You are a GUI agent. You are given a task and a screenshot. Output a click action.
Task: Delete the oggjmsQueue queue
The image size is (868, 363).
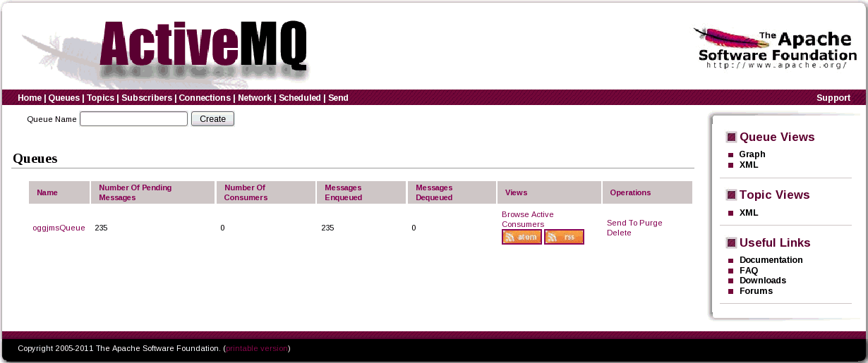pos(619,233)
